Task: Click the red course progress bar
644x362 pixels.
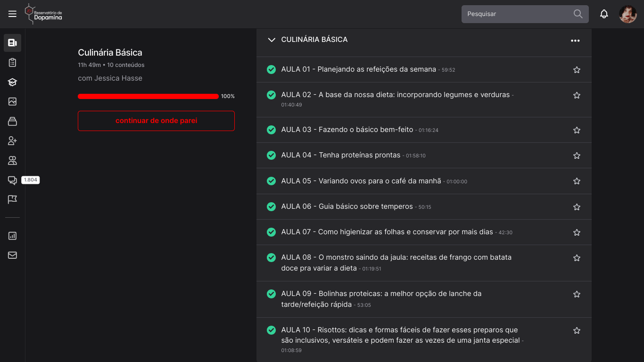Action: (x=148, y=96)
